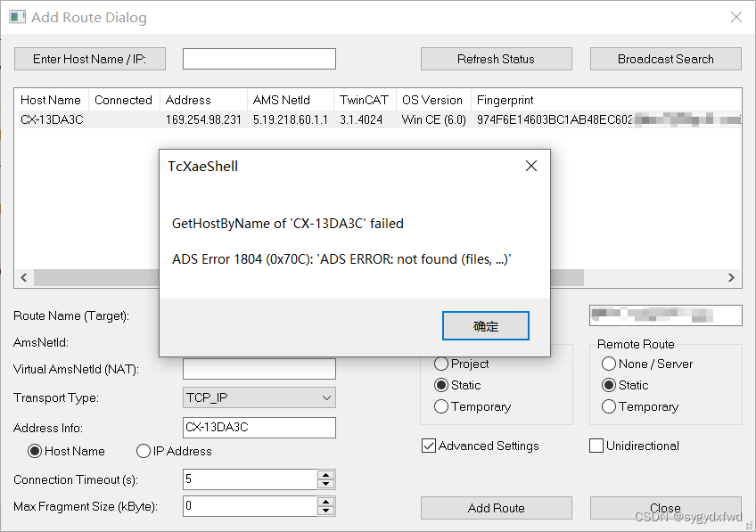Image resolution: width=756 pixels, height=532 pixels.
Task: Close the TcXaeShell error popup with X
Action: 531,166
